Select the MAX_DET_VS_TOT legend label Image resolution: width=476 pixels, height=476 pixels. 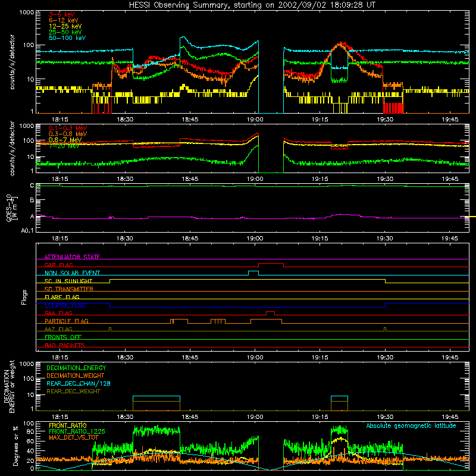pyautogui.click(x=73, y=437)
